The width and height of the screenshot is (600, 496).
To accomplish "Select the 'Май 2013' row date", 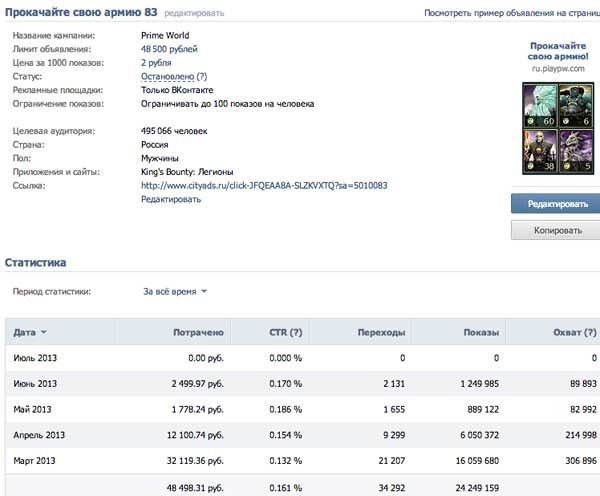I will click(x=32, y=410).
